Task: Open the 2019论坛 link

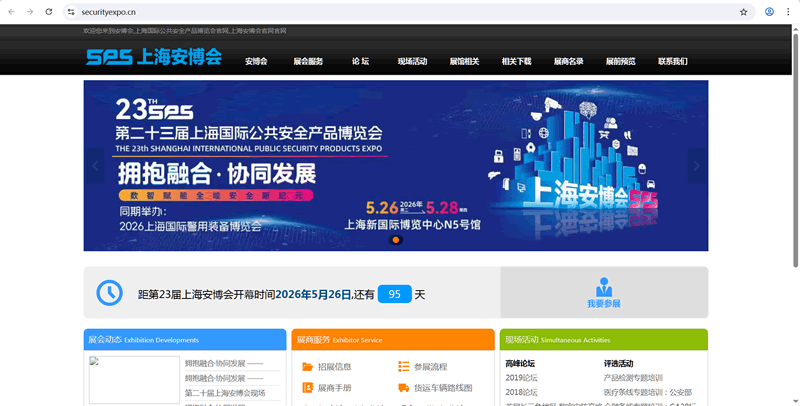Action: click(521, 378)
